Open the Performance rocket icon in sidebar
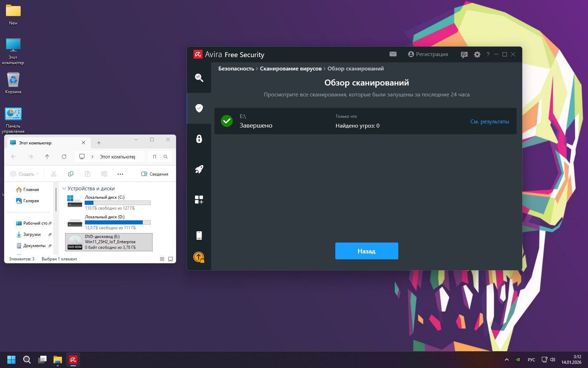The image size is (588, 368). tap(199, 169)
